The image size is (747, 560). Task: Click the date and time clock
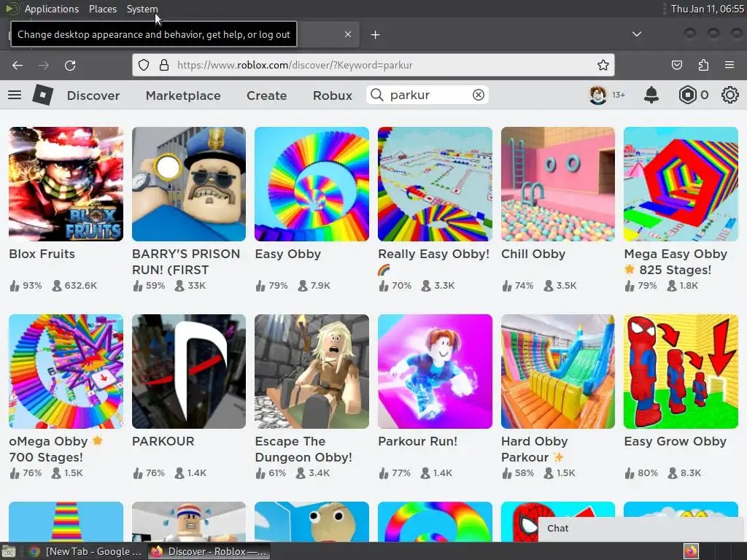(707, 9)
